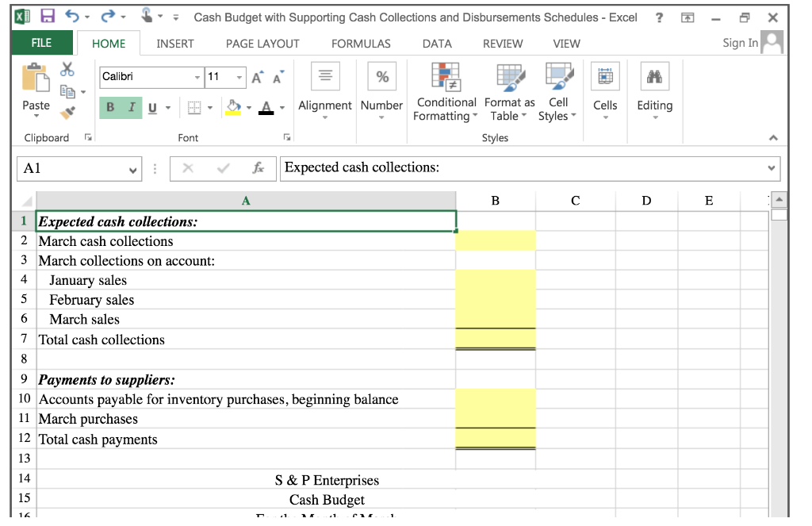812x526 pixels.
Task: Click the Save icon in title bar
Action: click(48, 16)
